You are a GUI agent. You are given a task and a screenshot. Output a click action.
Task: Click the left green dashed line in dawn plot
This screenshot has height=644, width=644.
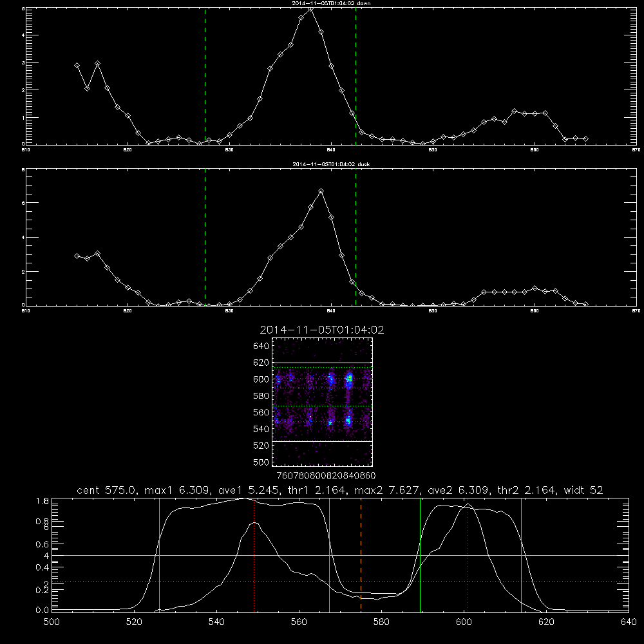[x=205, y=76]
